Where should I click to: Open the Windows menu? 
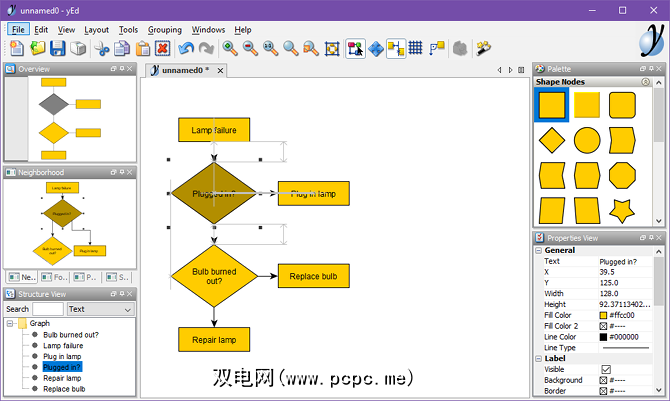click(x=208, y=29)
